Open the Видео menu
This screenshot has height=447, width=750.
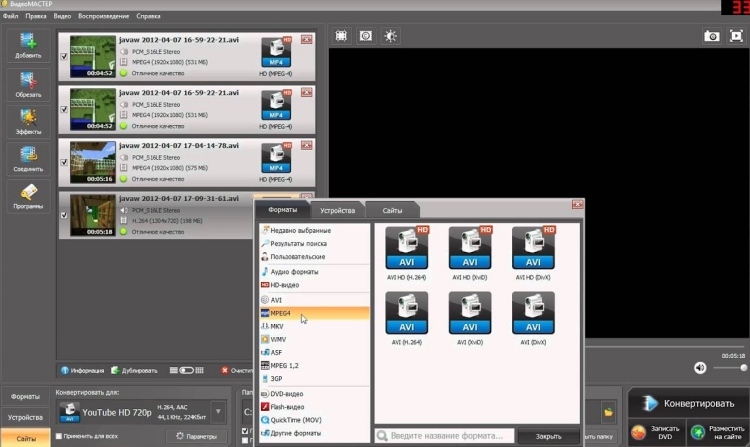62,16
